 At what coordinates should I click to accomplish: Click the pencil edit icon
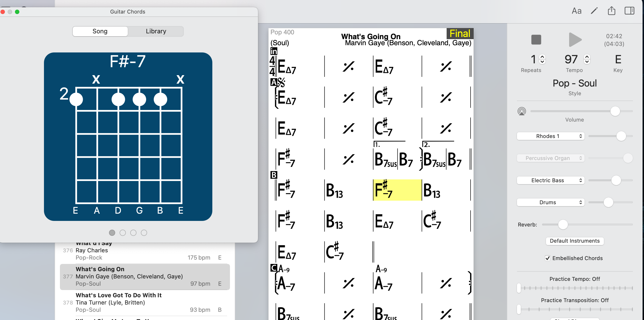pyautogui.click(x=594, y=11)
